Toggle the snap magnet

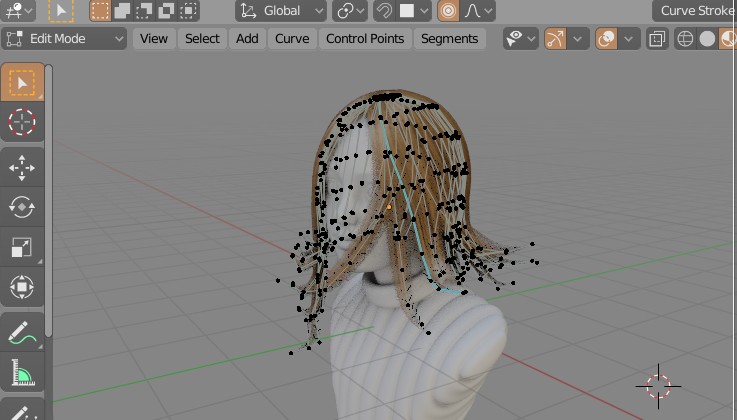[x=384, y=10]
